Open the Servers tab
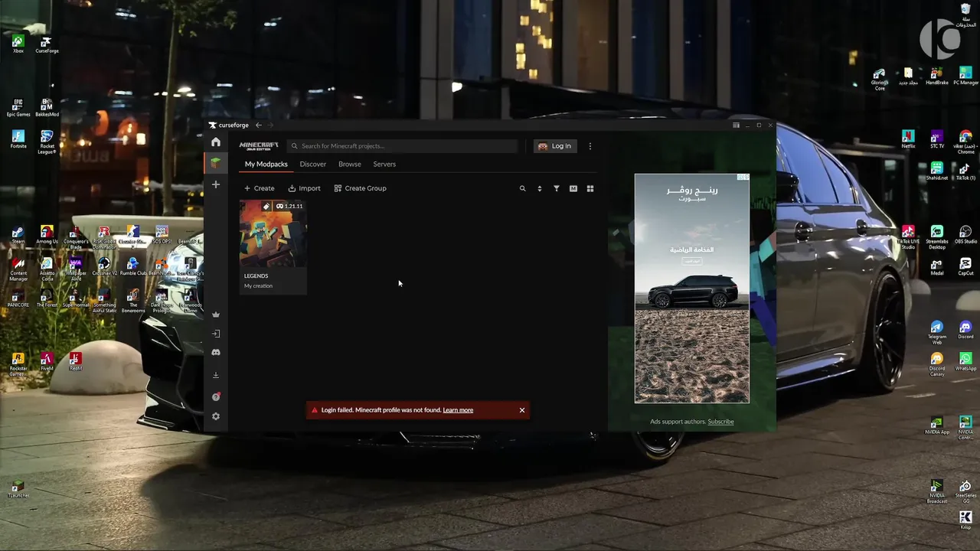Screen dimensions: 980x551 click(x=384, y=164)
